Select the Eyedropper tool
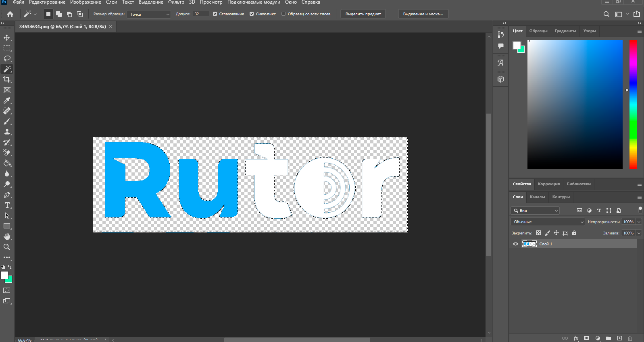 (7, 100)
